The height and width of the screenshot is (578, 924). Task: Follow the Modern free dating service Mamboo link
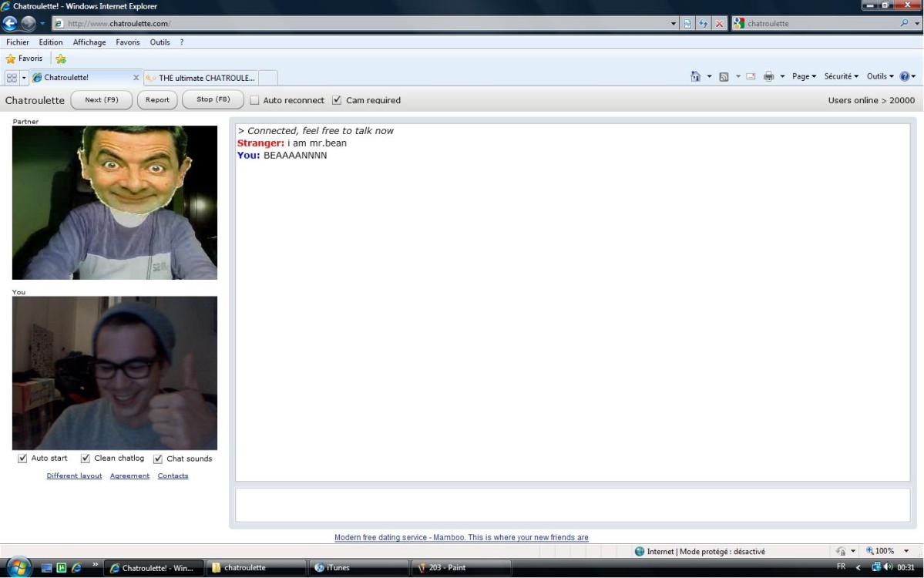(462, 537)
